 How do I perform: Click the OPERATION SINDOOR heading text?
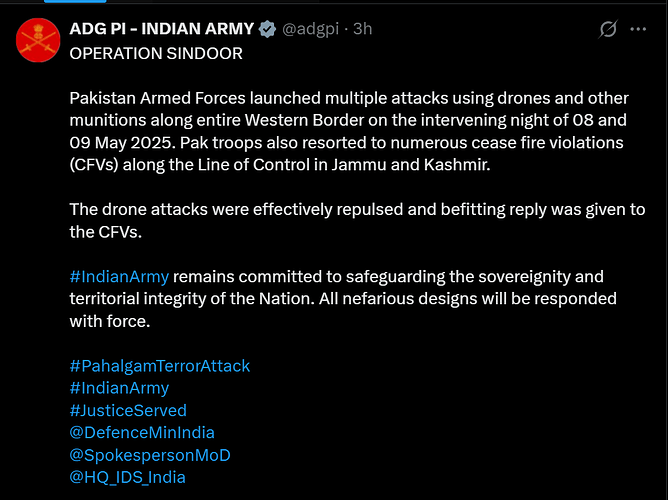(x=156, y=53)
